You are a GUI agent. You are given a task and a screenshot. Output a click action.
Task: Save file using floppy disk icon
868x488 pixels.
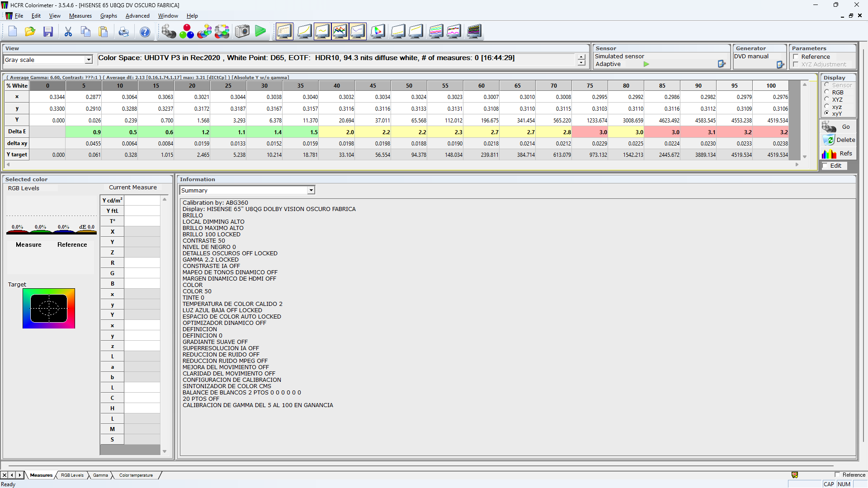pos(48,32)
